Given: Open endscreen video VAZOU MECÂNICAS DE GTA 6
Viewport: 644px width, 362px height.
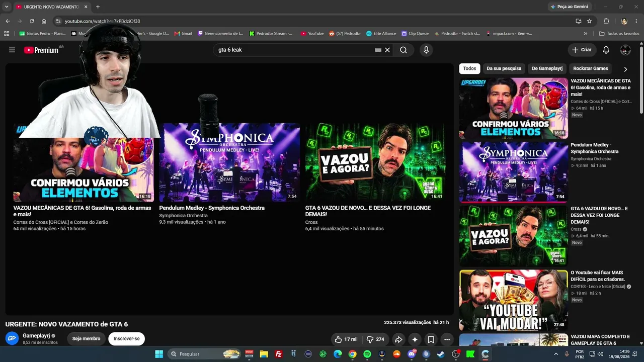Looking at the screenshot, I should 84,162.
